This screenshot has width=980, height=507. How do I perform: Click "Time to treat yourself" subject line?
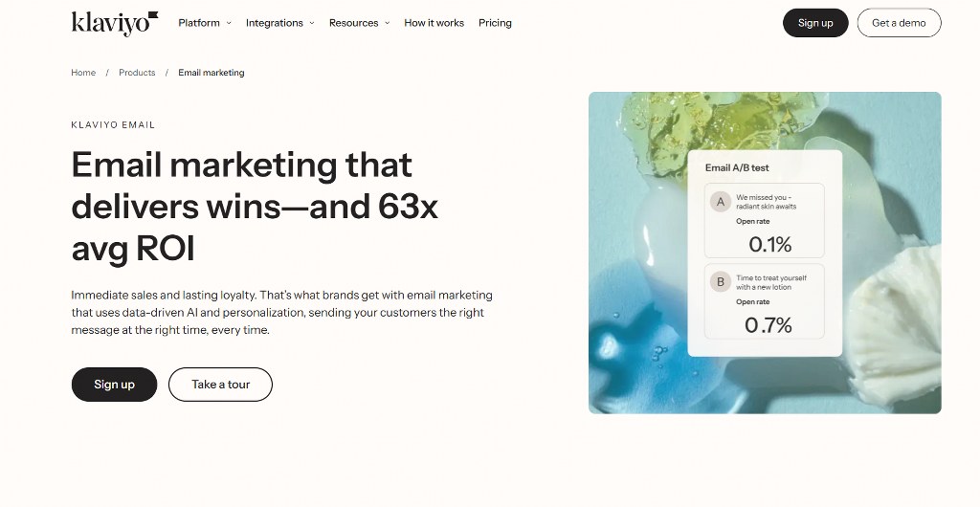(x=771, y=282)
